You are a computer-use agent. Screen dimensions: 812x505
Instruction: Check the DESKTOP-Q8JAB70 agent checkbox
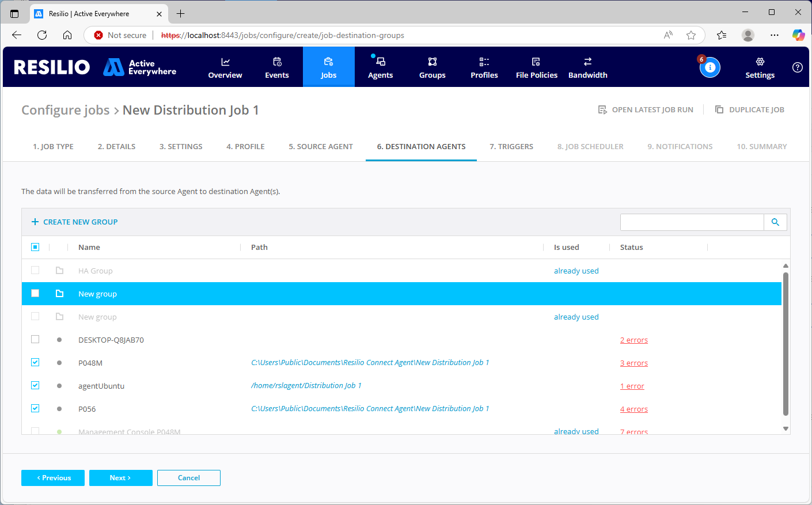pyautogui.click(x=35, y=339)
